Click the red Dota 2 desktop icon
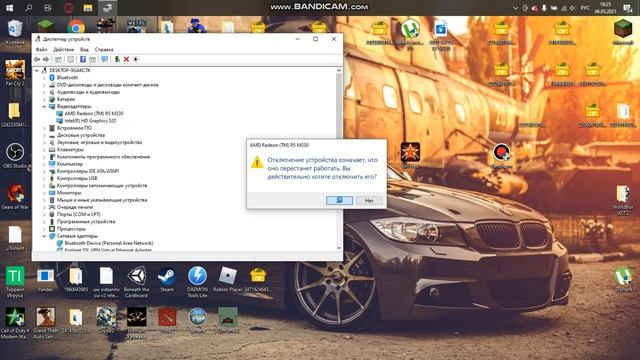The image size is (640, 360). tap(167, 320)
